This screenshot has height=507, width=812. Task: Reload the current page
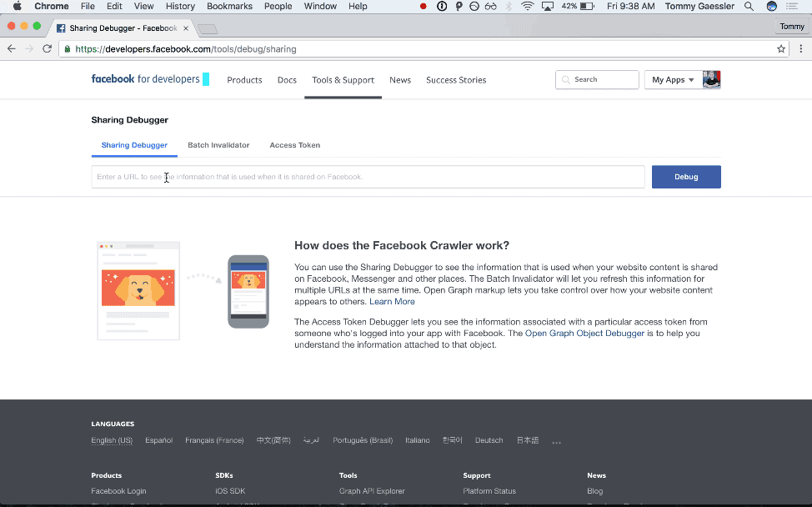pos(48,48)
